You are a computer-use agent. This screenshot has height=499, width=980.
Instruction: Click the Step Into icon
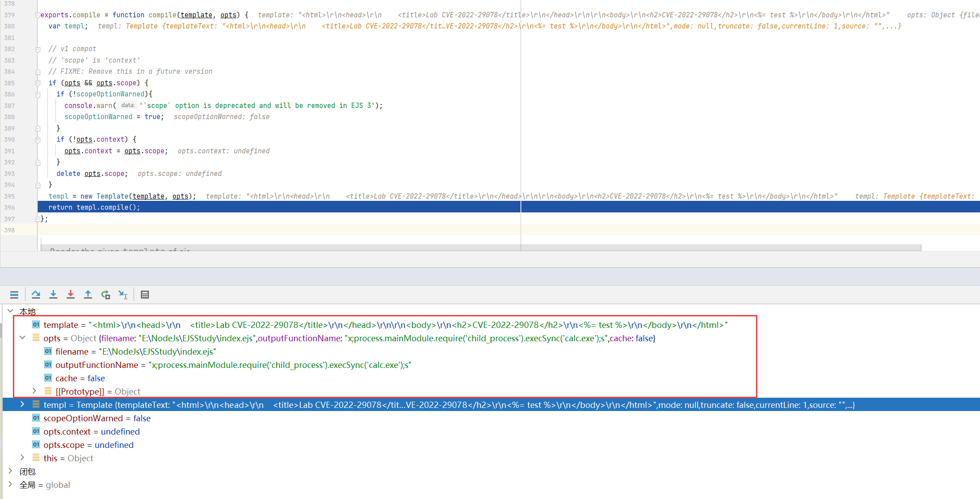tap(53, 295)
